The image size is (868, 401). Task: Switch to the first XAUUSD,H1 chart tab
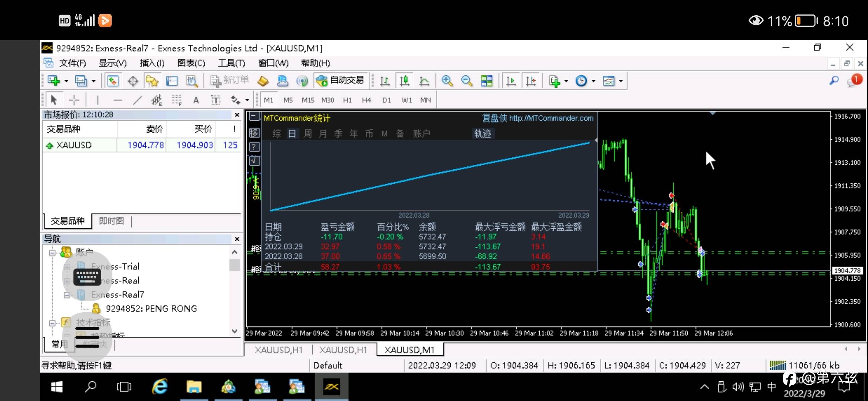pos(279,350)
